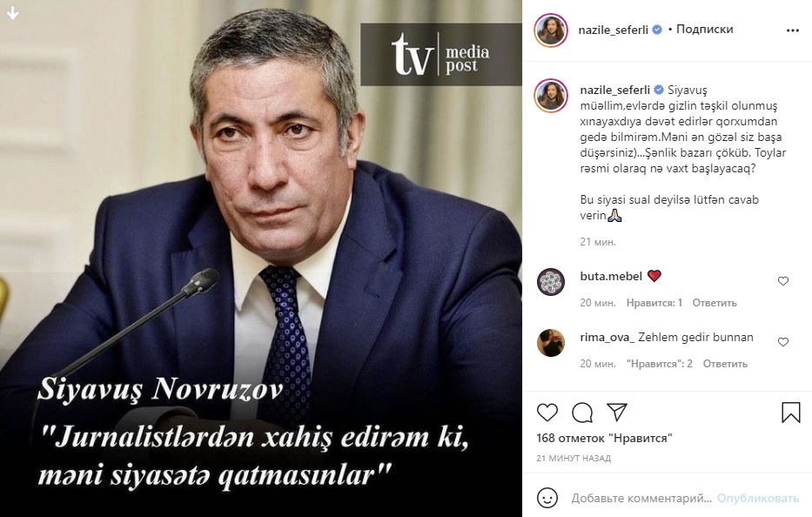This screenshot has height=517, width=812.
Task: Open the buta.mebel profile avatar
Action: coord(551,282)
